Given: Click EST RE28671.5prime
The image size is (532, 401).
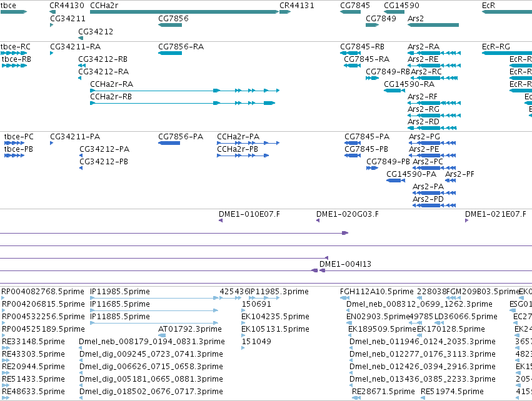Looking at the screenshot, I should click(383, 392).
